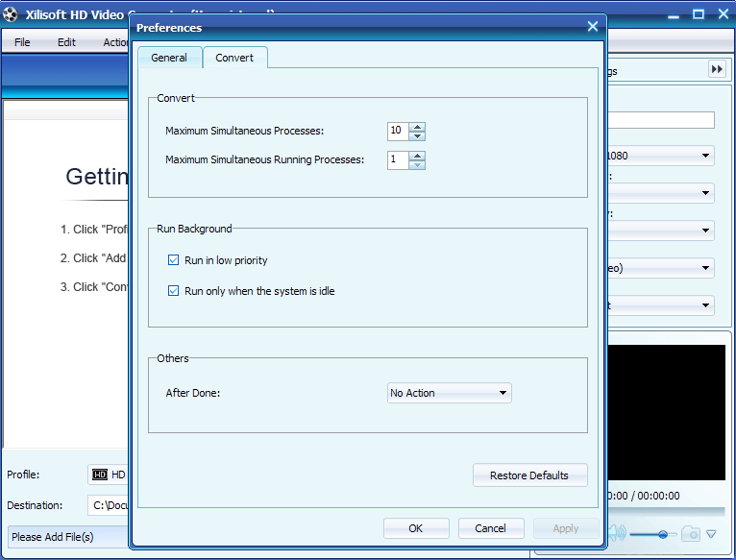Increase Maximum Simultaneous Processes value
The width and height of the screenshot is (736, 560).
tap(417, 127)
